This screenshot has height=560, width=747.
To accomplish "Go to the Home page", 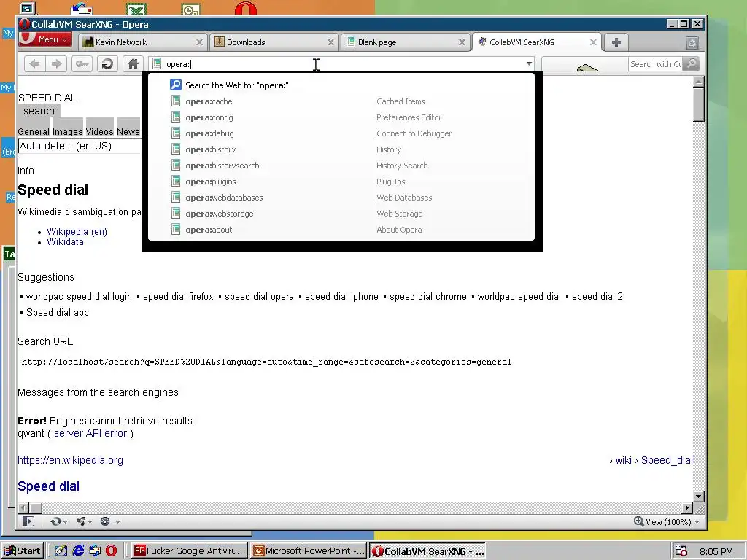I will [133, 64].
